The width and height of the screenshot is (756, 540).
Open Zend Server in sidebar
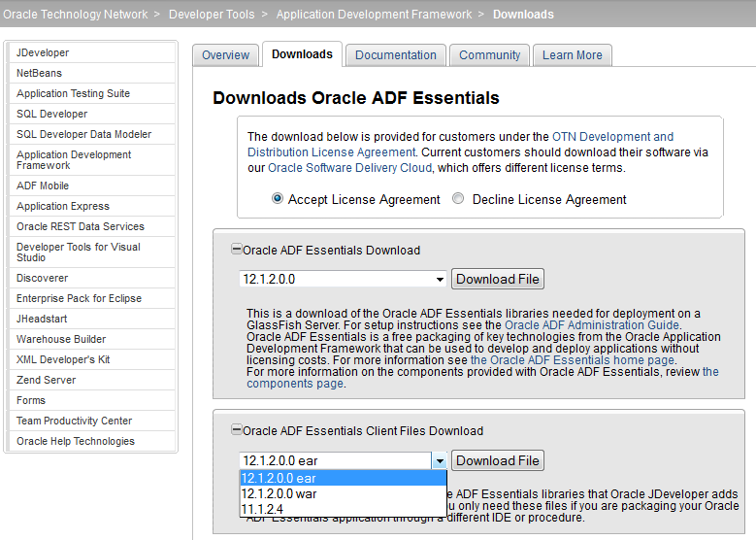click(92, 380)
